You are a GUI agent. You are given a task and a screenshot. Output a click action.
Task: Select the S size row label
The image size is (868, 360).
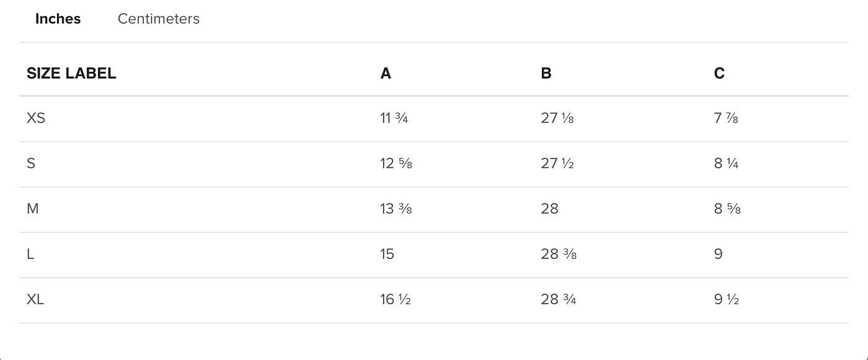(x=31, y=164)
